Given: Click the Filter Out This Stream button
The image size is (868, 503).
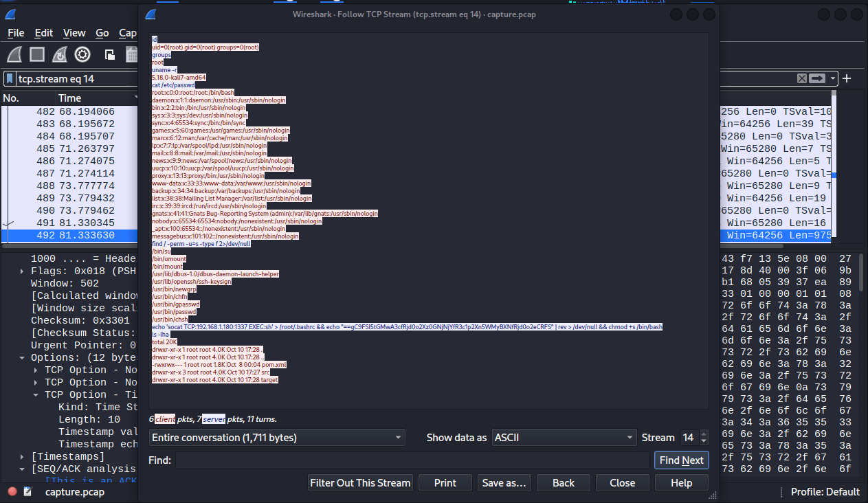Looking at the screenshot, I should tap(360, 483).
